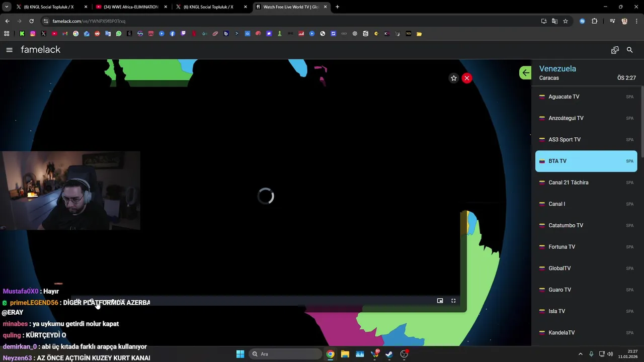Select GlobalTV channel
Image resolution: width=644 pixels, height=362 pixels.
[586, 268]
